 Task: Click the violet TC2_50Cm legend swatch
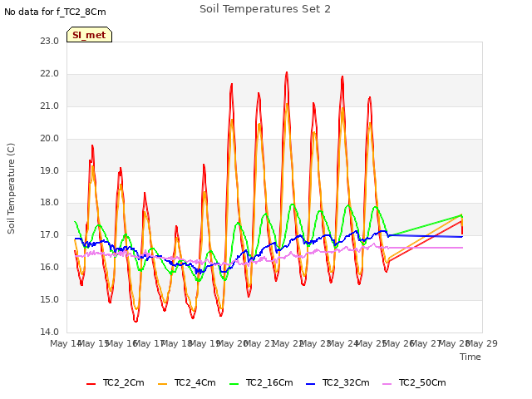(387, 384)
